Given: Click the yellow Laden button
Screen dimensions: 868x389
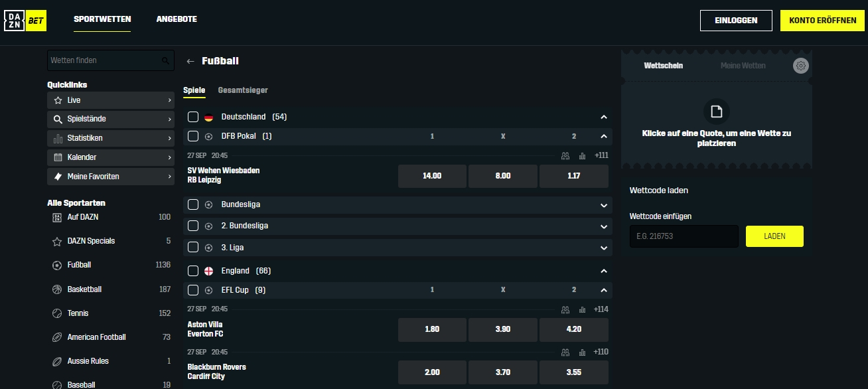Looking at the screenshot, I should click(x=774, y=236).
